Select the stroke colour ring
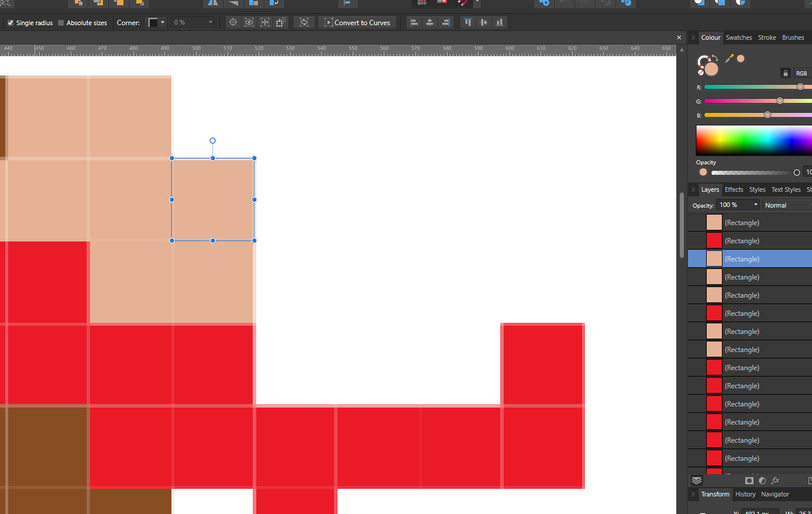 coord(703,61)
